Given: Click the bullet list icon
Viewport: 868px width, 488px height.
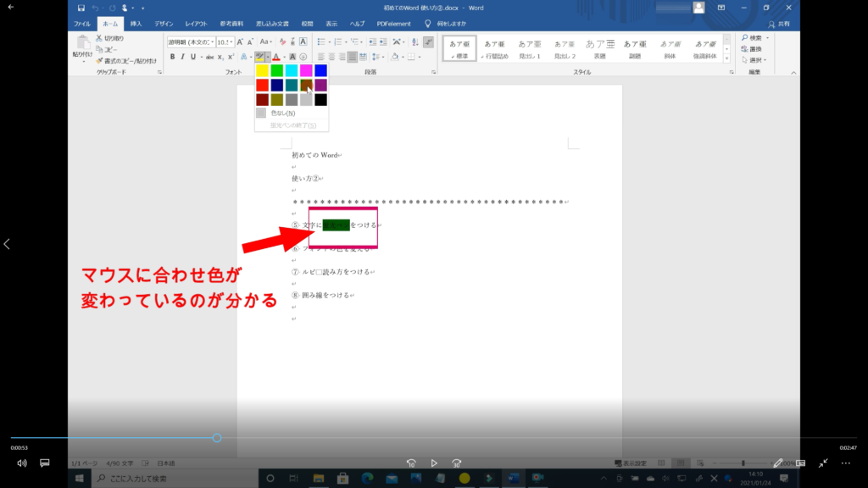Looking at the screenshot, I should coord(321,41).
